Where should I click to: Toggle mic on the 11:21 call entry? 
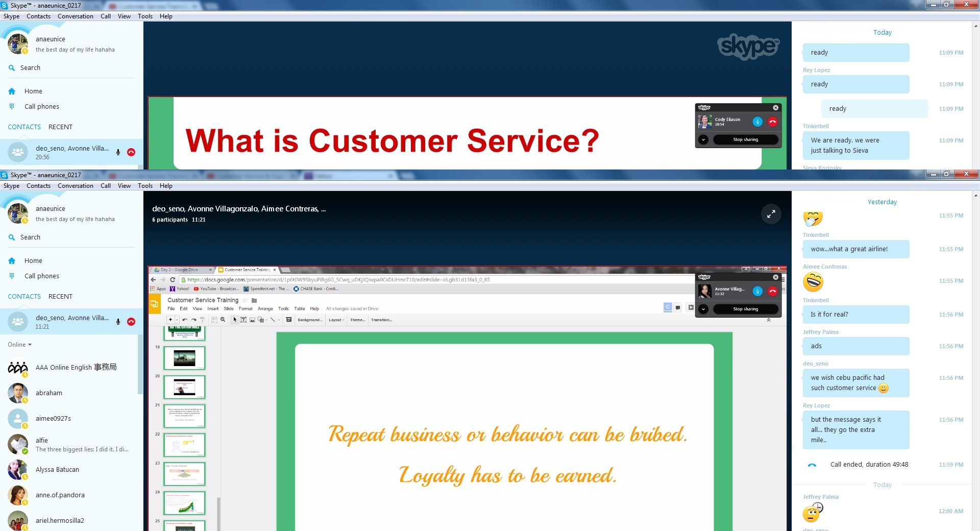118,322
